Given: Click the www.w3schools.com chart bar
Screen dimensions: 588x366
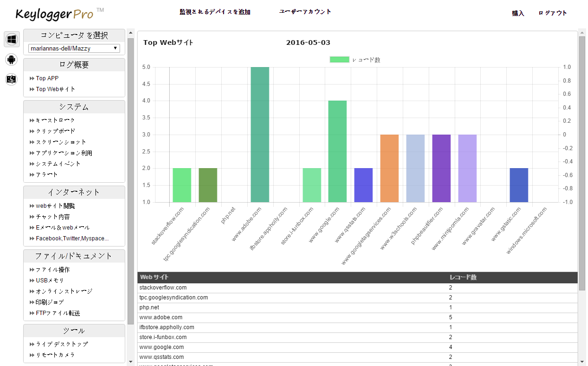Looking at the screenshot, I should coord(415,168).
